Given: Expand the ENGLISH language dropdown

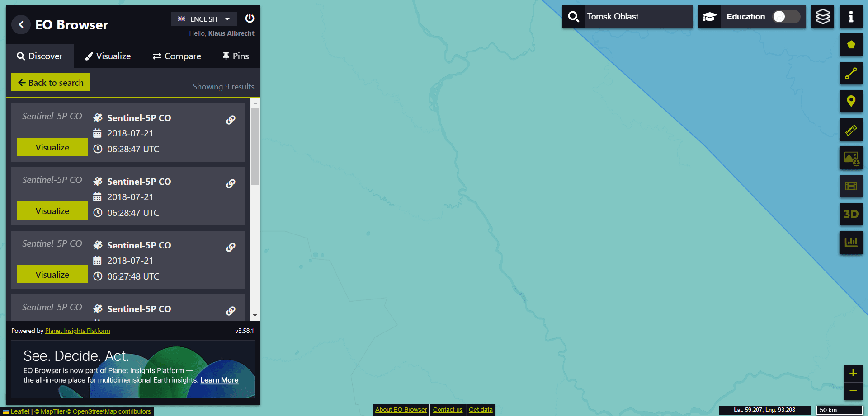Looking at the screenshot, I should 204,19.
